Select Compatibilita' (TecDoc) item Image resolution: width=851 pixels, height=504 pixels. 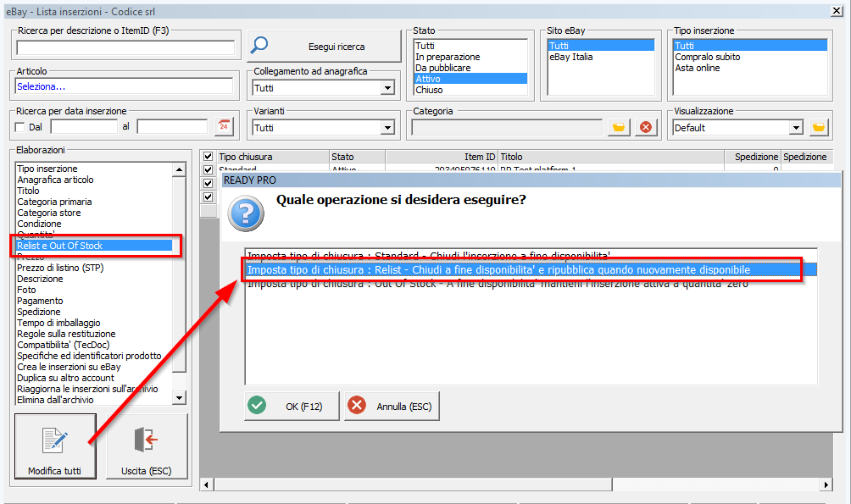(x=63, y=345)
